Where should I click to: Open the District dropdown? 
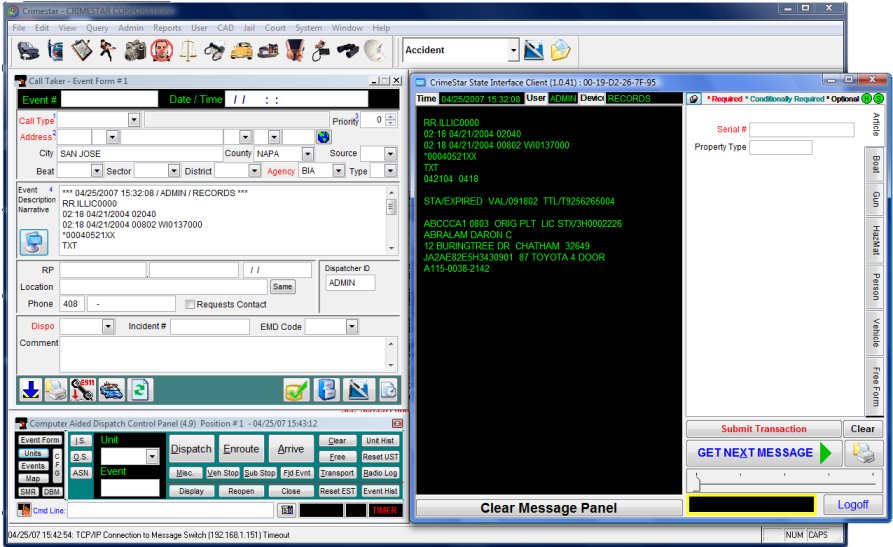(255, 171)
